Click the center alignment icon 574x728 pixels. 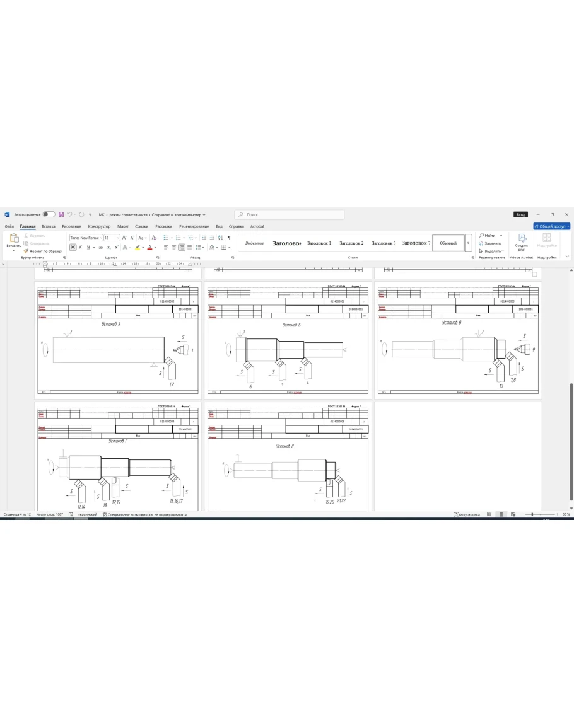(173, 248)
